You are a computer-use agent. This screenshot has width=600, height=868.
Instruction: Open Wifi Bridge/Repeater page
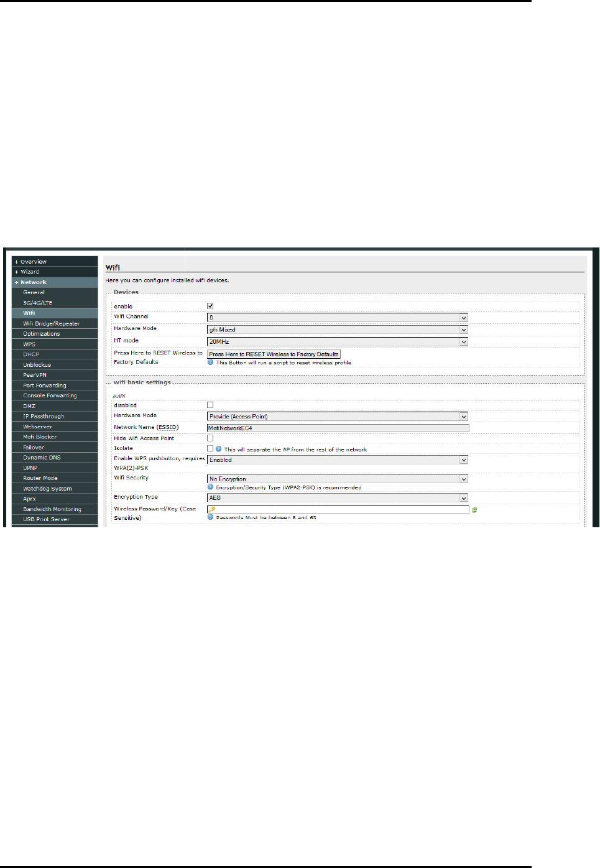pyautogui.click(x=55, y=323)
